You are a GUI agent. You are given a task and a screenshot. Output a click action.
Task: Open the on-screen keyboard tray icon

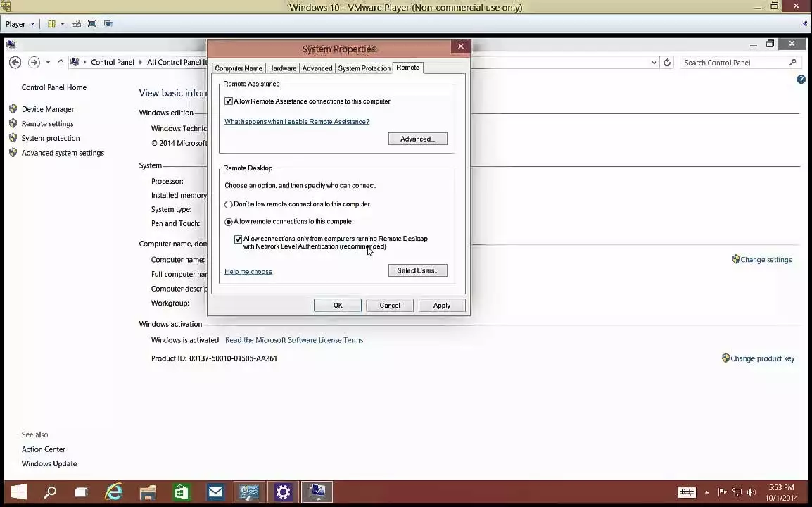(687, 492)
